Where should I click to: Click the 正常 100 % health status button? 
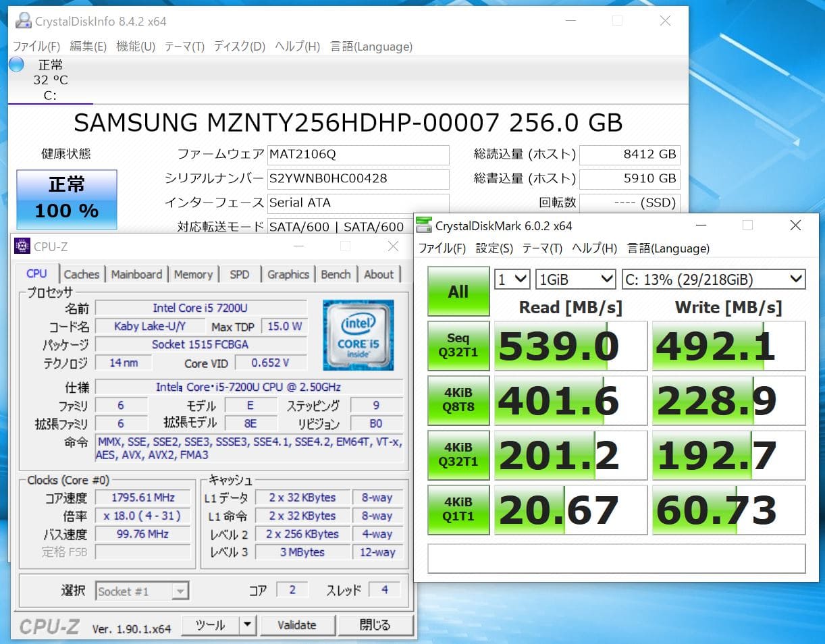point(67,199)
